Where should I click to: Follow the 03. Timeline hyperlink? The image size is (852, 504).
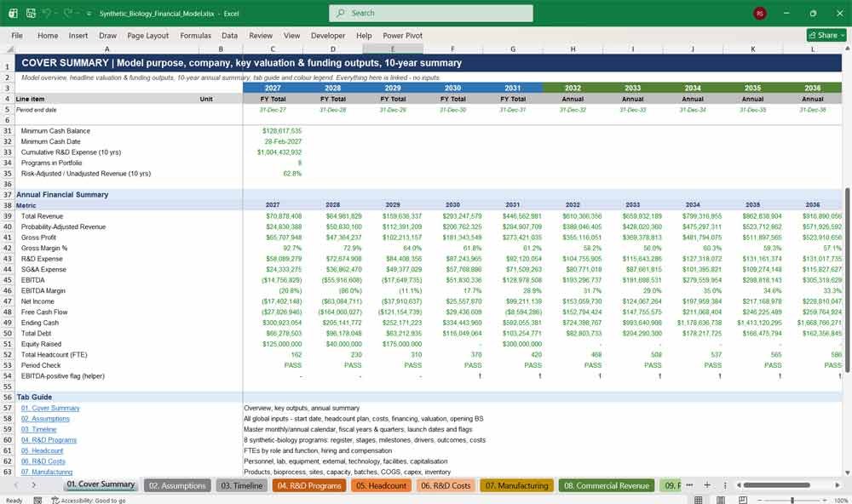tap(38, 429)
